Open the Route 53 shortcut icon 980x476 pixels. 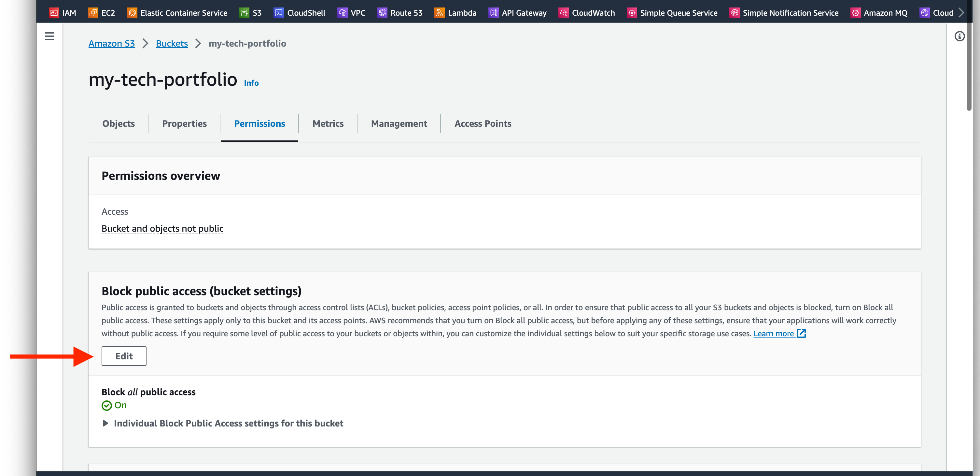pos(382,13)
